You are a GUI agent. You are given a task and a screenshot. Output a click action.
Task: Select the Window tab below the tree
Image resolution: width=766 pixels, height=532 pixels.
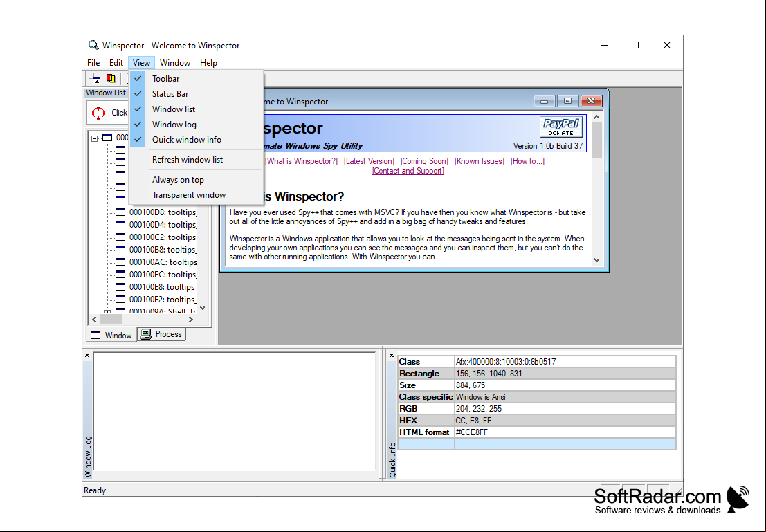coord(112,335)
